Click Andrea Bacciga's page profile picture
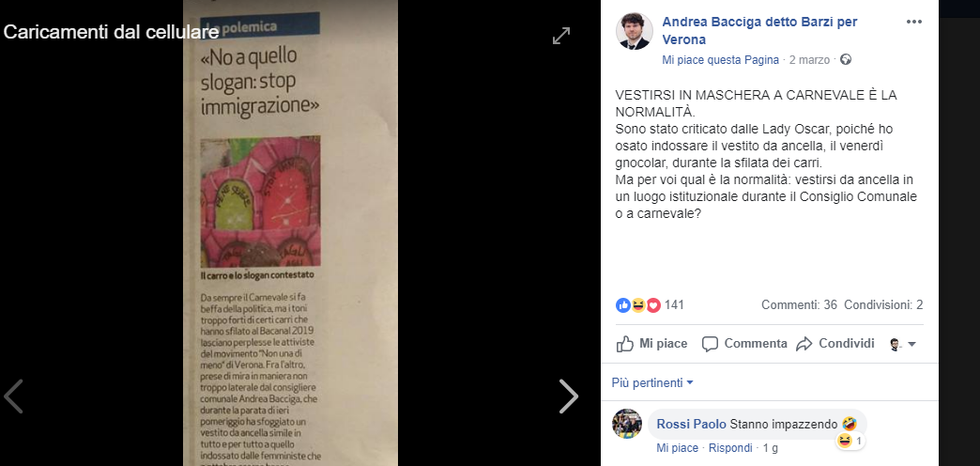The image size is (980, 466). (x=635, y=31)
